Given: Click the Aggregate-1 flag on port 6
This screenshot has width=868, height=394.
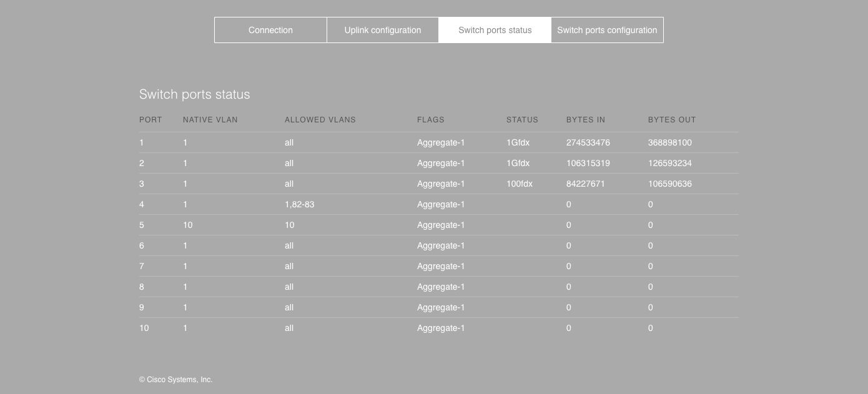Looking at the screenshot, I should click(x=440, y=245).
